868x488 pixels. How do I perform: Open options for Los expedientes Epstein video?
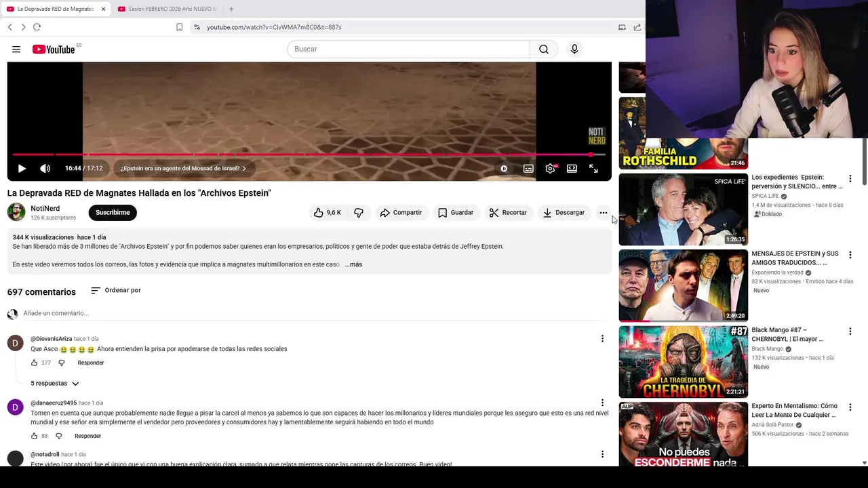(x=850, y=179)
